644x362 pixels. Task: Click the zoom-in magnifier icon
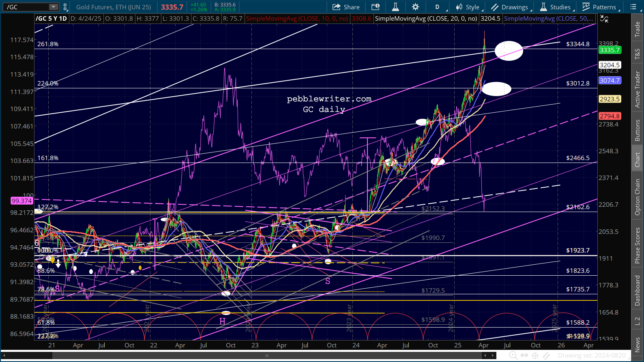point(513,356)
